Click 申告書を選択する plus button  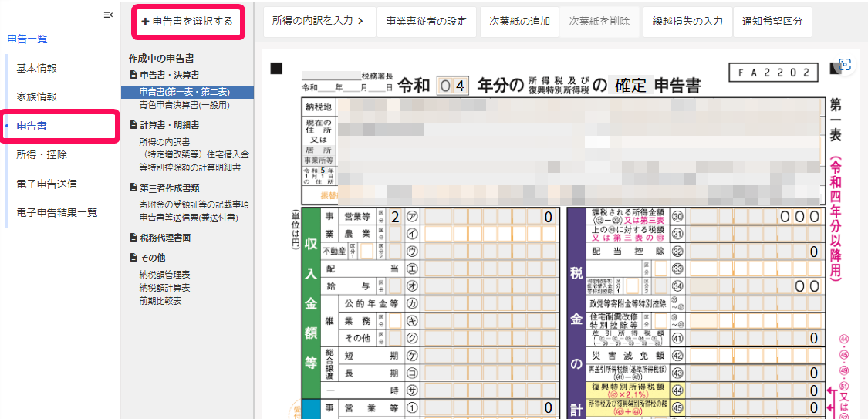(187, 22)
